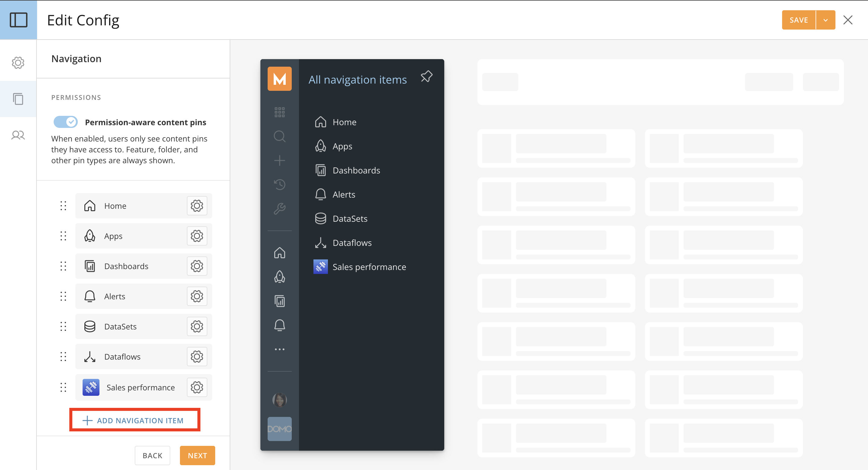Screen dimensions: 868x470
Task: Expand the Save options dropdown arrow
Action: point(826,20)
